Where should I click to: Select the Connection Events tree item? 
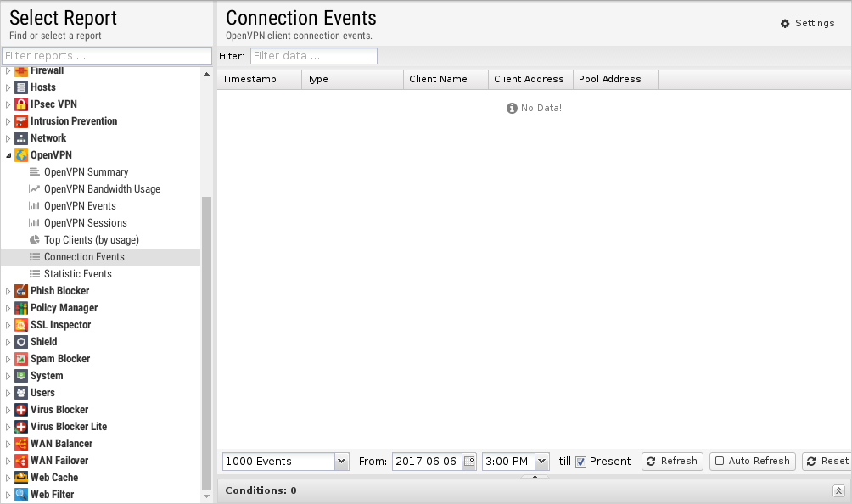click(100, 257)
